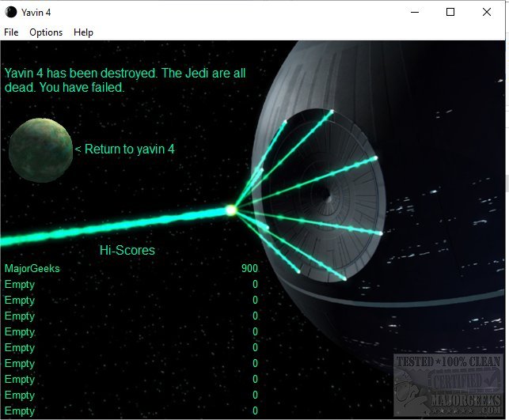Click the Death Star superlaser dish
Screen dimensions: 509x420
pyautogui.click(x=324, y=195)
